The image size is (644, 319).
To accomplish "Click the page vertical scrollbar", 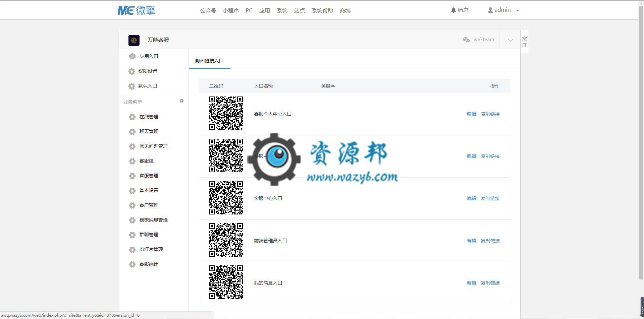I will click(x=641, y=142).
